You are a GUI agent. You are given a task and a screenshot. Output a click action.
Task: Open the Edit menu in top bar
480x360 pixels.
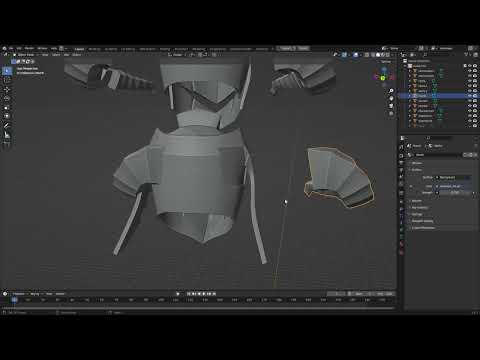(x=19, y=49)
